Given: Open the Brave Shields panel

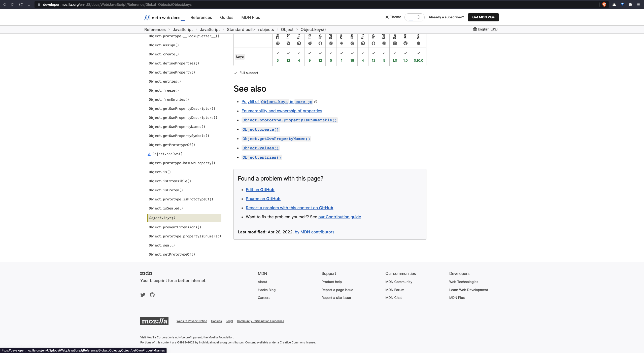Looking at the screenshot, I should (x=604, y=4).
